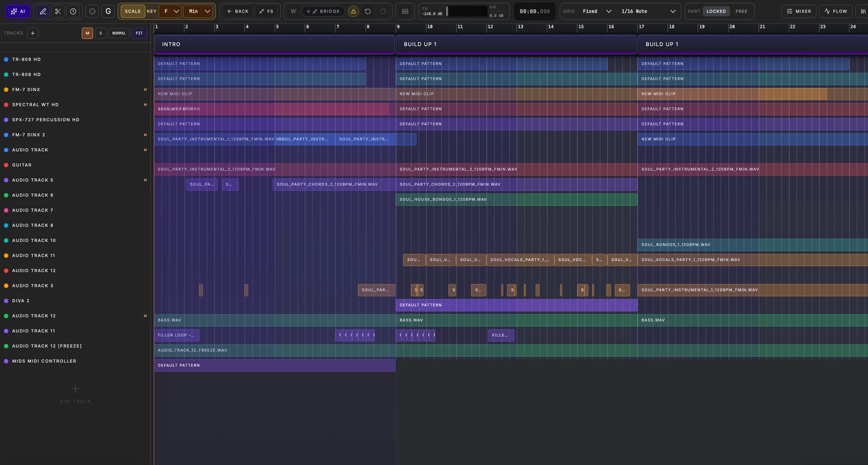Image resolution: width=868 pixels, height=465 pixels.
Task: Open the AI assistant button
Action: [18, 11]
